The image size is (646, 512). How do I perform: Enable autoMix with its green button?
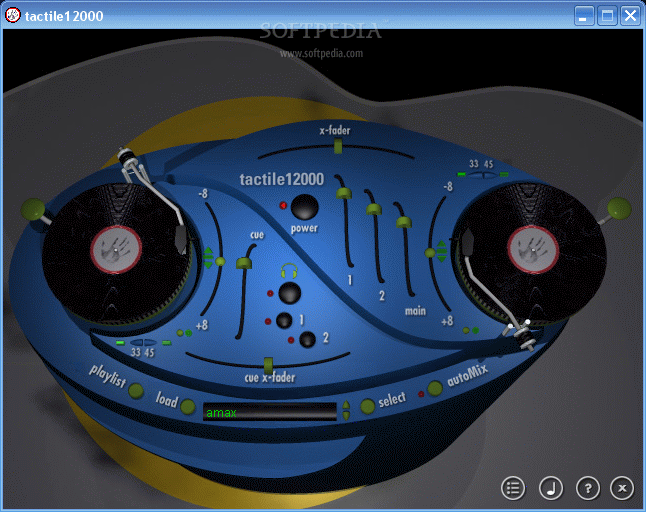tap(435, 388)
